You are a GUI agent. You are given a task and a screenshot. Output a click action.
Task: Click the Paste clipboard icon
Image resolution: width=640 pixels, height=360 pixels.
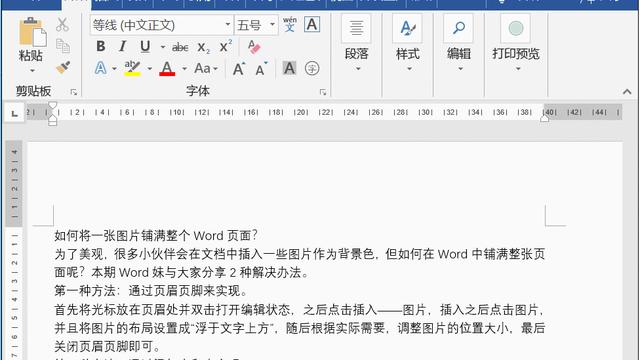coord(32,32)
